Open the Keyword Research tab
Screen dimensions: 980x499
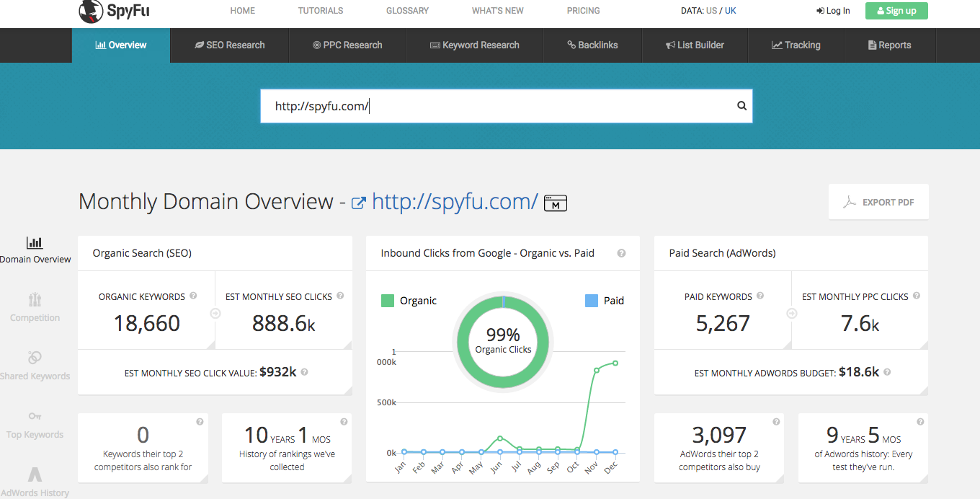(x=474, y=45)
